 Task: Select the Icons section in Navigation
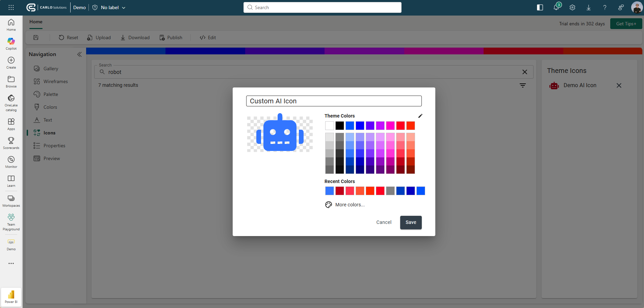[x=50, y=132]
